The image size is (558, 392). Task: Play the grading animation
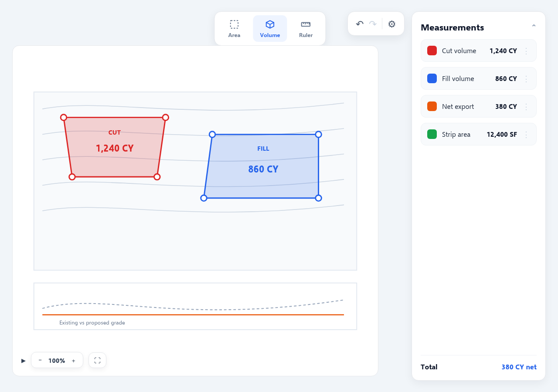click(x=24, y=361)
